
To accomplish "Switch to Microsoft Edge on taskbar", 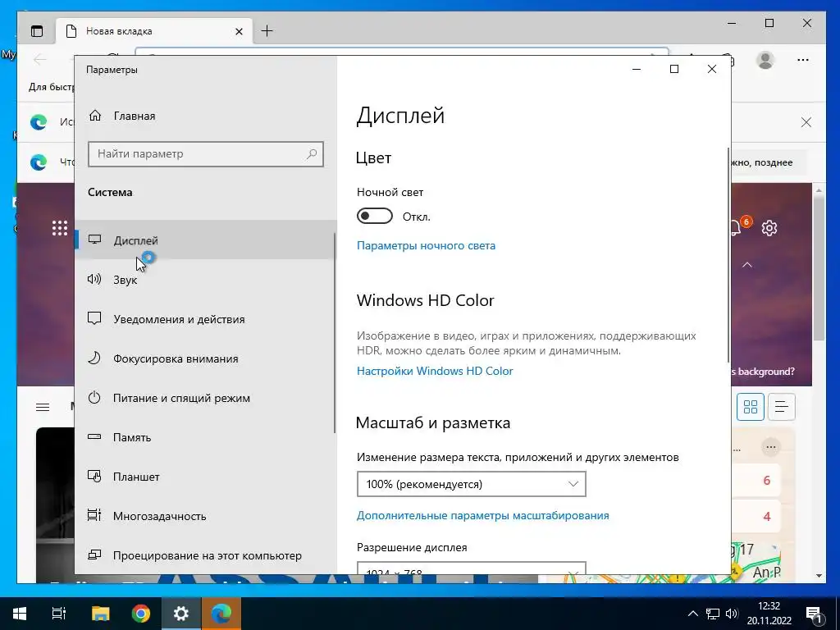I will click(221, 614).
